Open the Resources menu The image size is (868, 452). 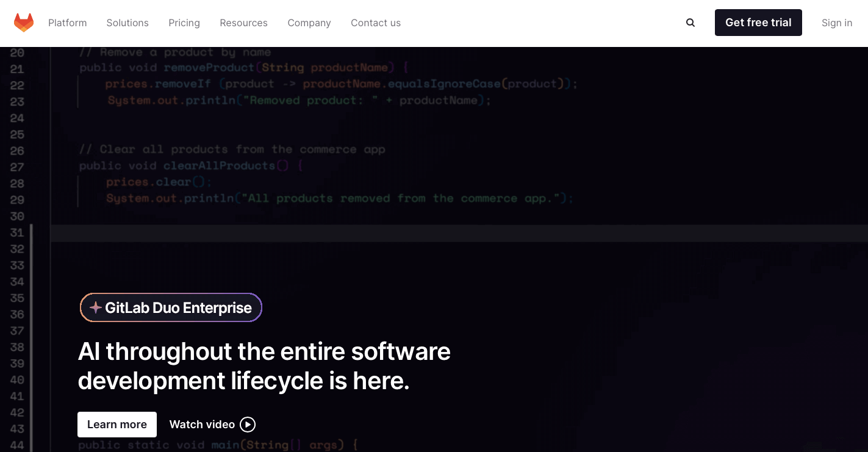coord(243,23)
